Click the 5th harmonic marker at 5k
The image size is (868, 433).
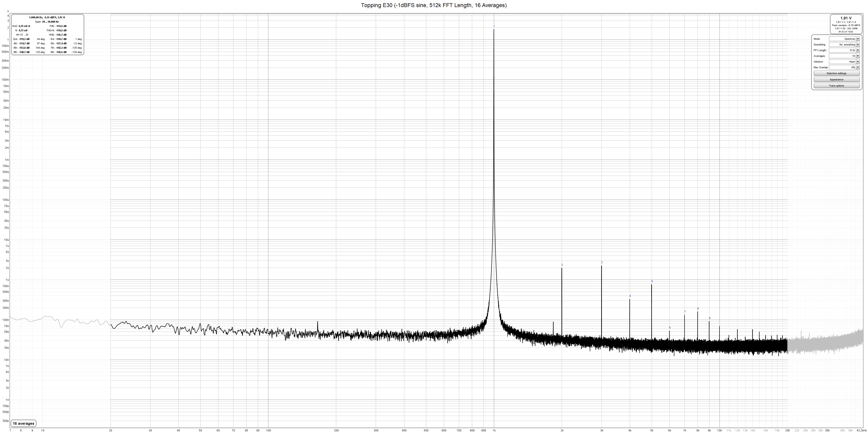[652, 281]
